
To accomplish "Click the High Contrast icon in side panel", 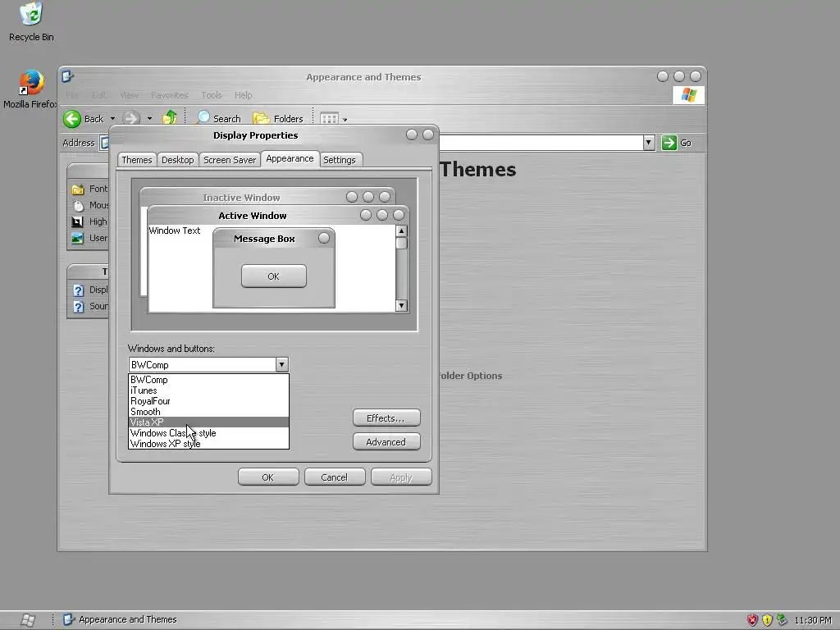I will [x=78, y=221].
